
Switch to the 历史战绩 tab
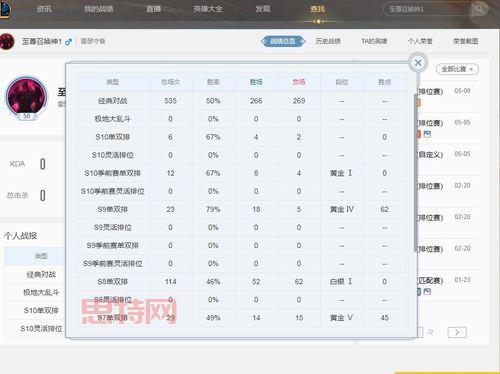[328, 41]
